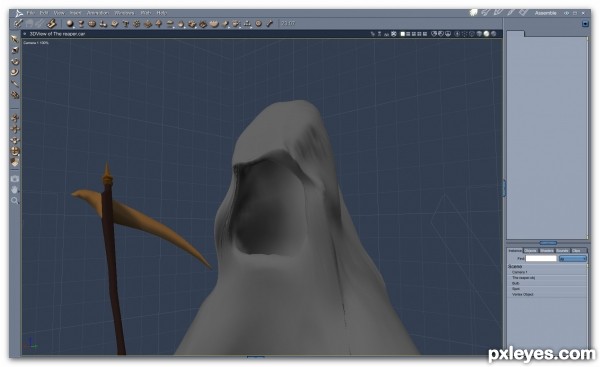
Task: Open the Animation menu
Action: tap(98, 13)
